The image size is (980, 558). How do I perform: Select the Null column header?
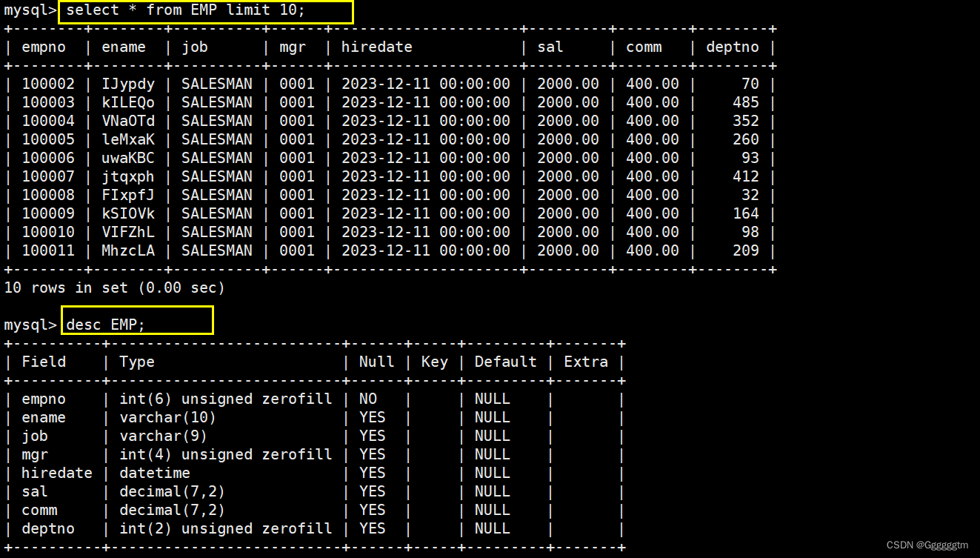point(377,362)
